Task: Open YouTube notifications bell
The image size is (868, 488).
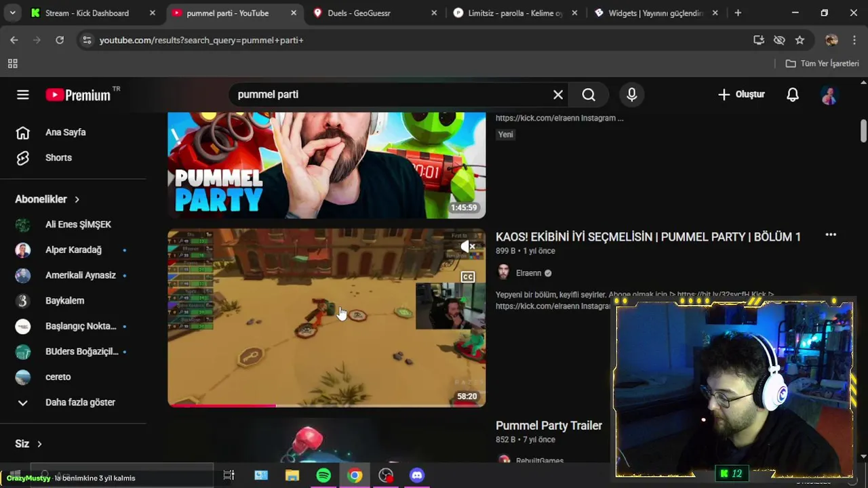Action: tap(792, 95)
